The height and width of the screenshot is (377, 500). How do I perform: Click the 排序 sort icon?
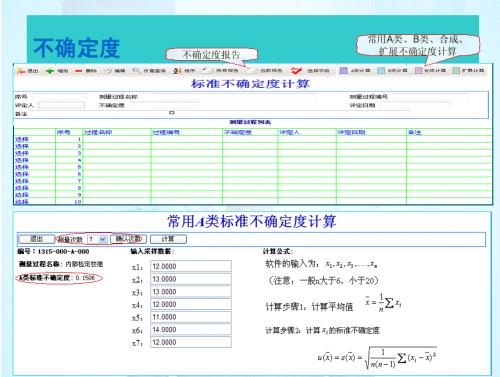[x=177, y=71]
